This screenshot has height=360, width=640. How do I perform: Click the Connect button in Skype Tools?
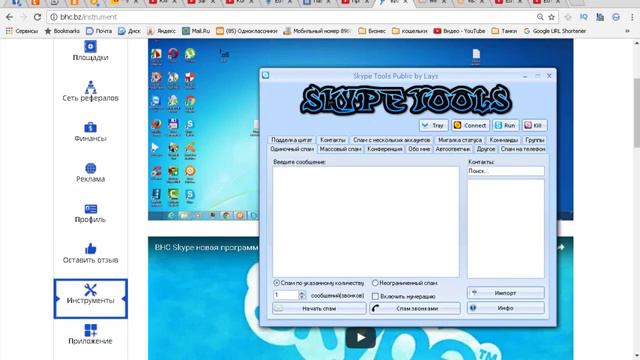tap(470, 125)
